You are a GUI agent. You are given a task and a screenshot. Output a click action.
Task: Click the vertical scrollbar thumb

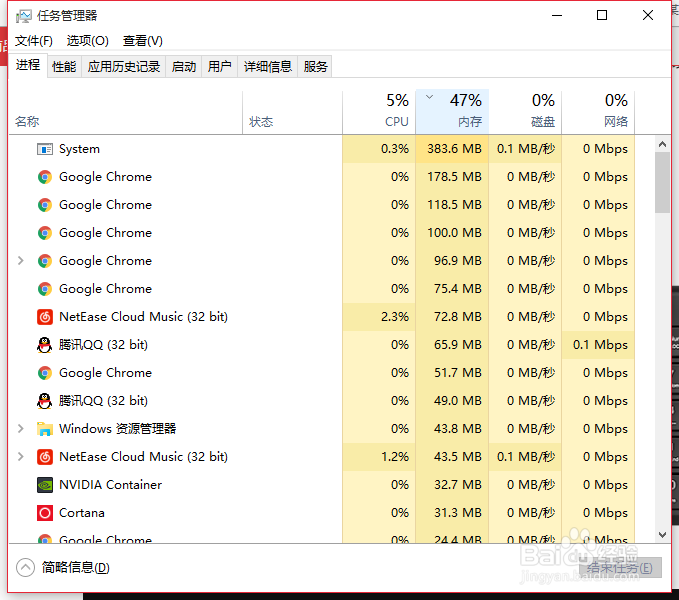(x=662, y=182)
